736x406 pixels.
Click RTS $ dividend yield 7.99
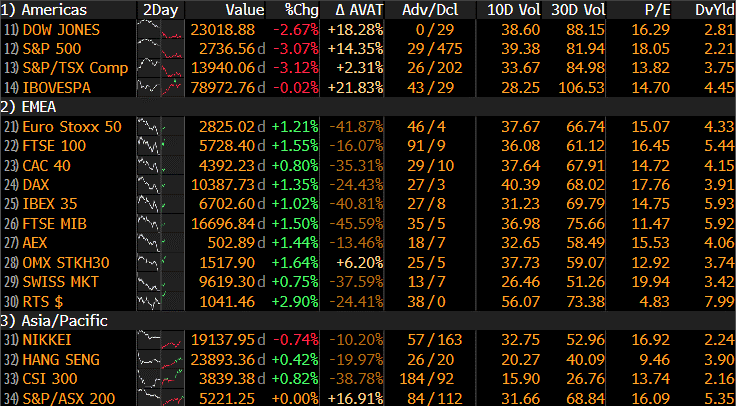pyautogui.click(x=719, y=301)
